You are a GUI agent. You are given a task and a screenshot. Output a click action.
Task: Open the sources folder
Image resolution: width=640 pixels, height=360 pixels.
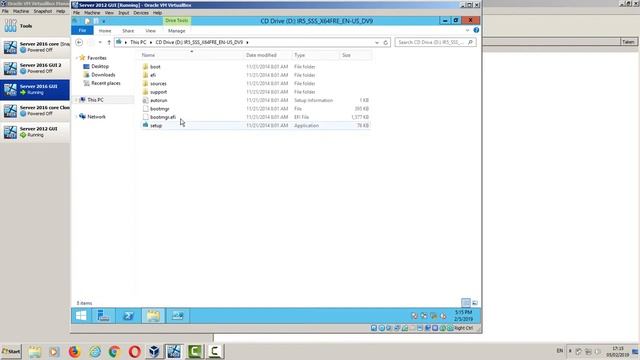[158, 83]
